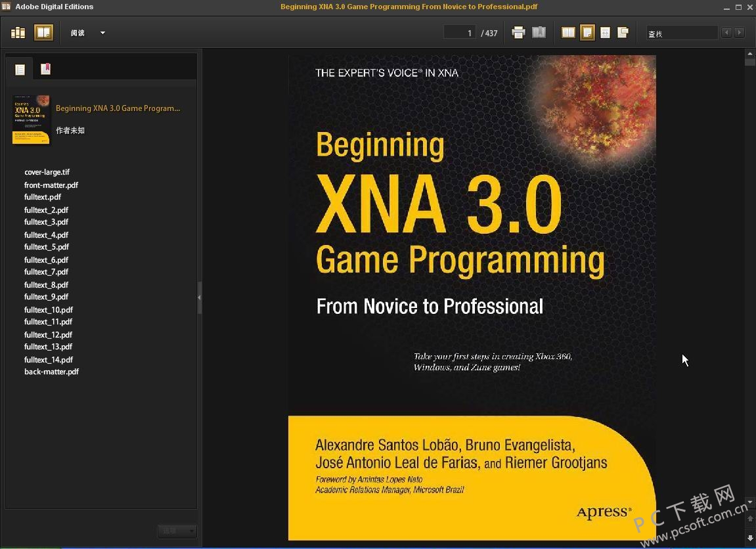Click the book cover thumbnail in sidebar
Screen dimensions: 756x549
[x=31, y=120]
